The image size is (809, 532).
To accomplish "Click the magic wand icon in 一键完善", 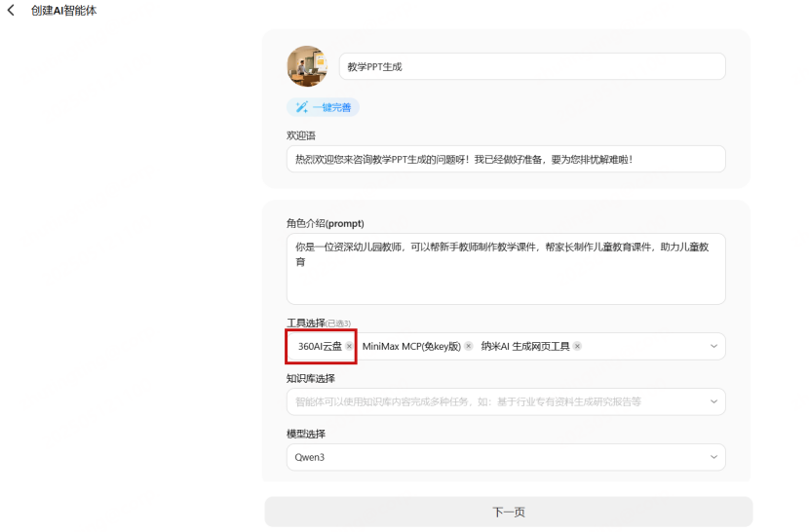I will pyautogui.click(x=302, y=107).
